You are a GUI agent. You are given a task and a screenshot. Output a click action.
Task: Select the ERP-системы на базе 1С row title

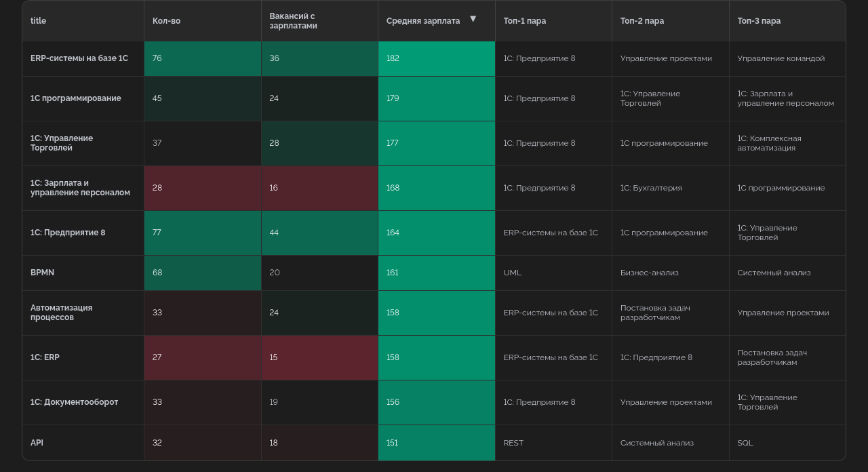click(x=79, y=58)
